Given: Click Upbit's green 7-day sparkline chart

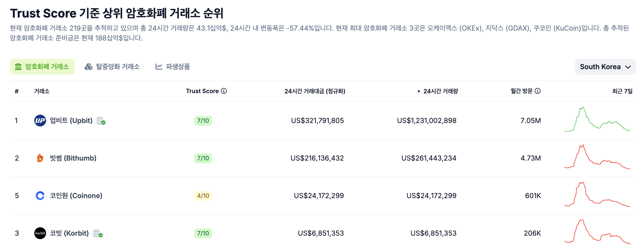Looking at the screenshot, I should (597, 121).
